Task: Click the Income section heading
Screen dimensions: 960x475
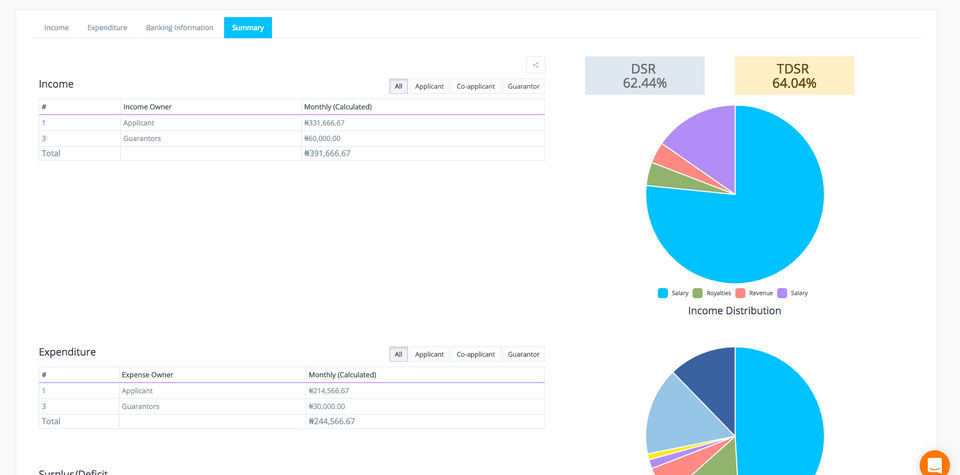Action: (x=56, y=84)
